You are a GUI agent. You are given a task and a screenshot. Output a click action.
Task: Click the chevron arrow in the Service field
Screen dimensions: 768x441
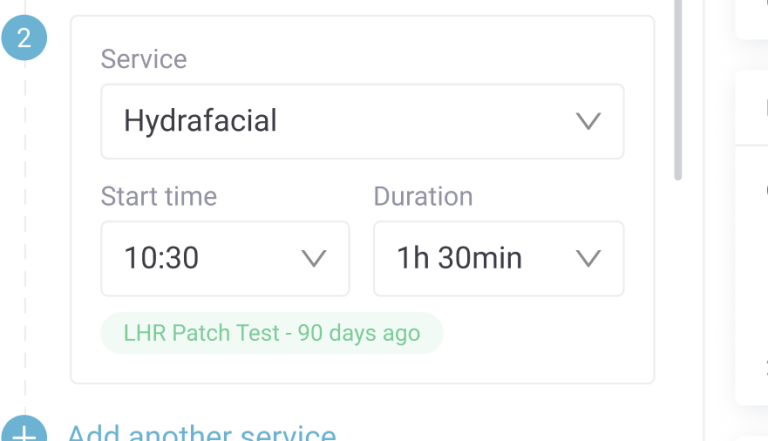[x=589, y=122]
